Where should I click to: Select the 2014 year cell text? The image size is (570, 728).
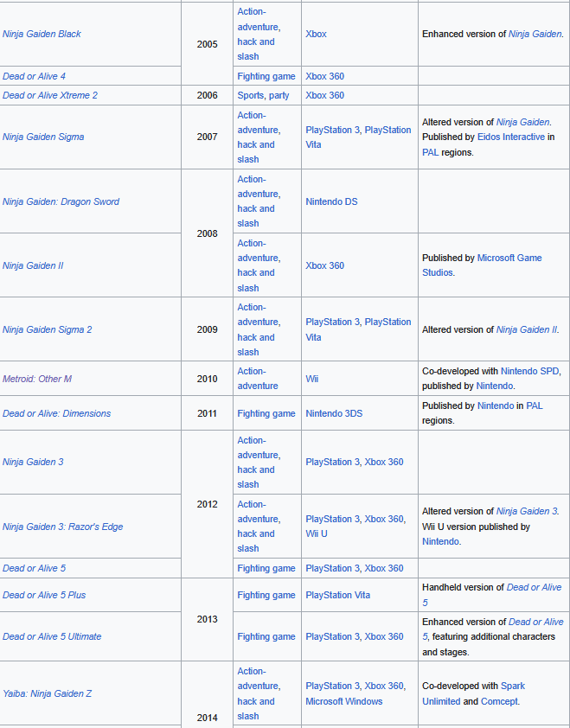point(208,718)
